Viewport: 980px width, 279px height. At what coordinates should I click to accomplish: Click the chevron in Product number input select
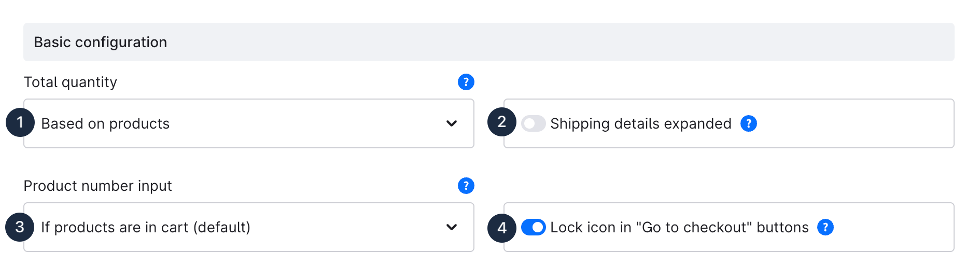(x=452, y=227)
